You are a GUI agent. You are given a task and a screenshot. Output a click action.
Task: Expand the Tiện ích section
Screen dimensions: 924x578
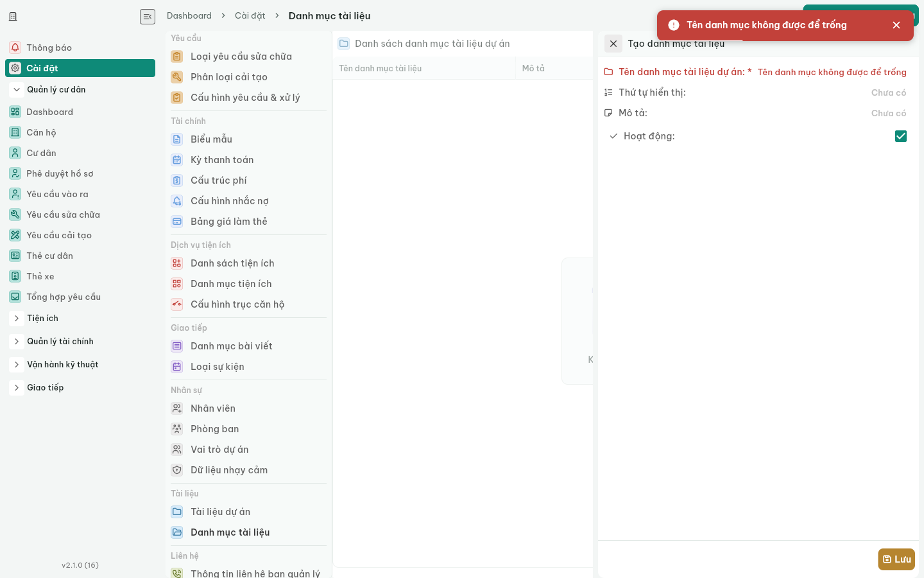click(17, 319)
